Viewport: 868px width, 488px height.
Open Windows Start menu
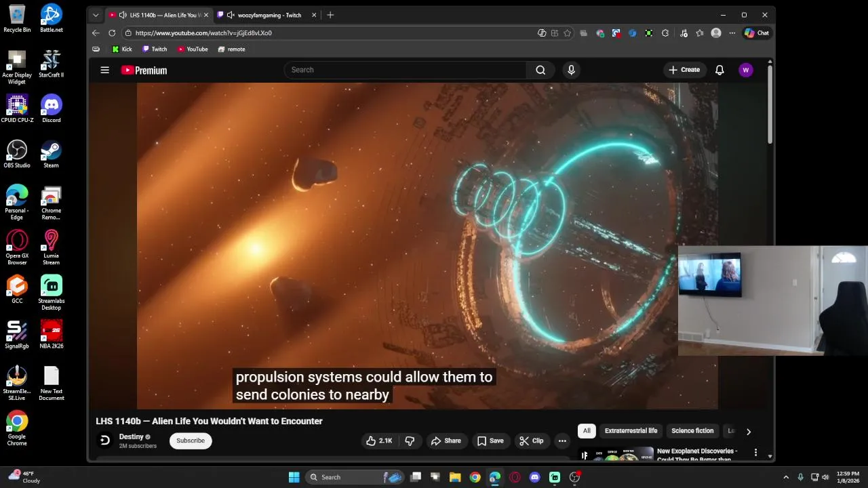[x=294, y=477]
